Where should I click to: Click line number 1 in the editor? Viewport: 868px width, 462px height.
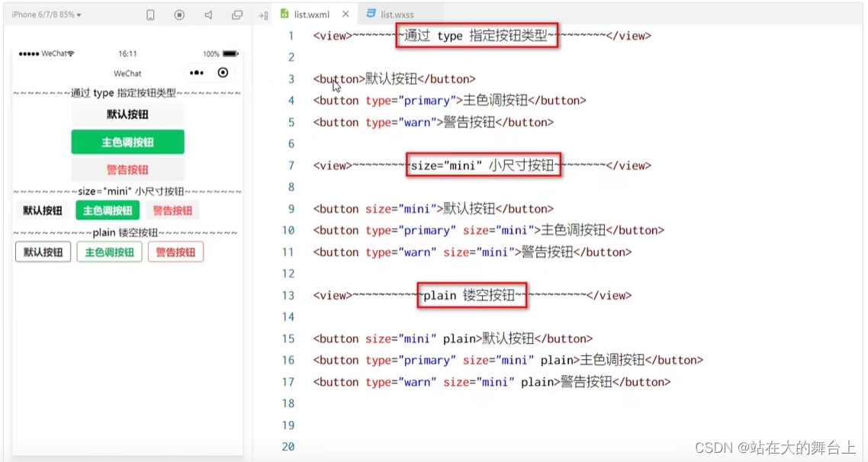291,36
